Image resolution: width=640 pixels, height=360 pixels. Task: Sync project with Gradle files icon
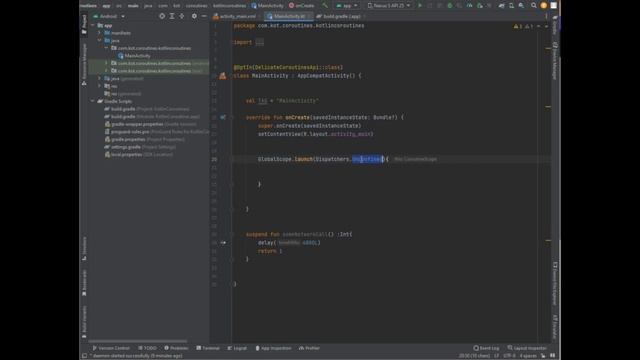[501, 6]
